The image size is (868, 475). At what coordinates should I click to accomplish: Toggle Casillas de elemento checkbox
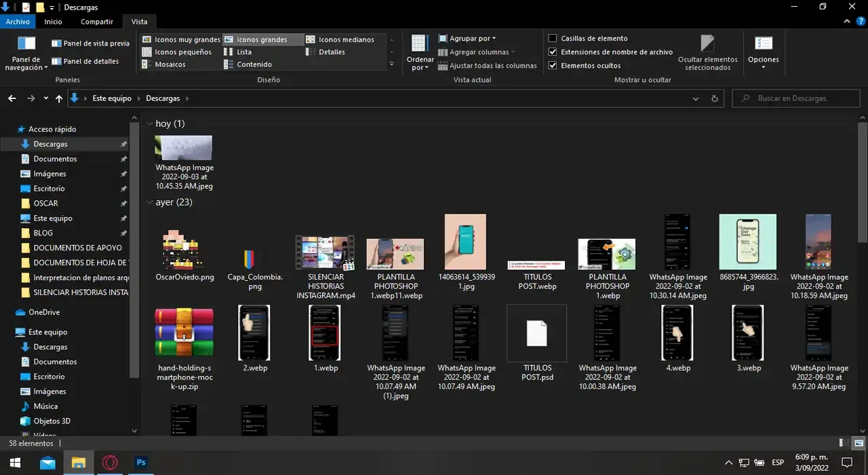553,39
